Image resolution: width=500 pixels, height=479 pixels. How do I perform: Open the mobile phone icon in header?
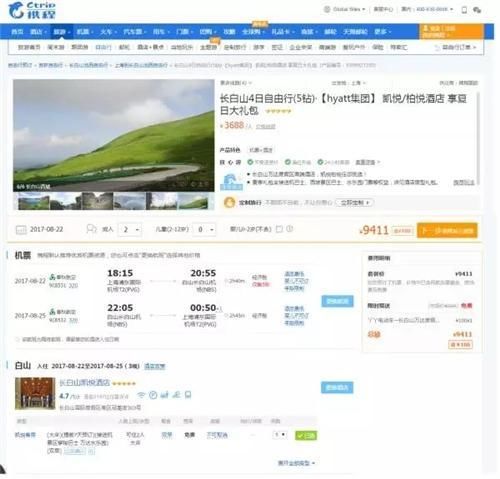pos(464,10)
